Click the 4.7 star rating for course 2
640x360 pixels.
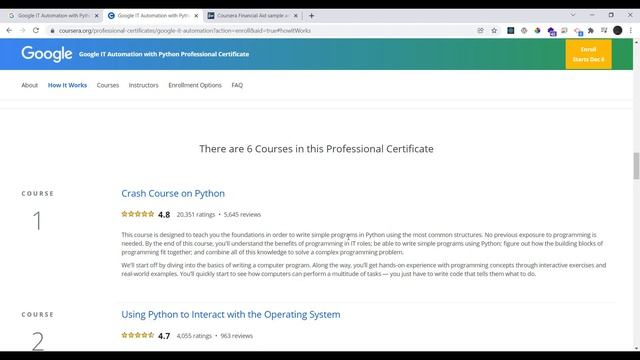[x=138, y=335]
